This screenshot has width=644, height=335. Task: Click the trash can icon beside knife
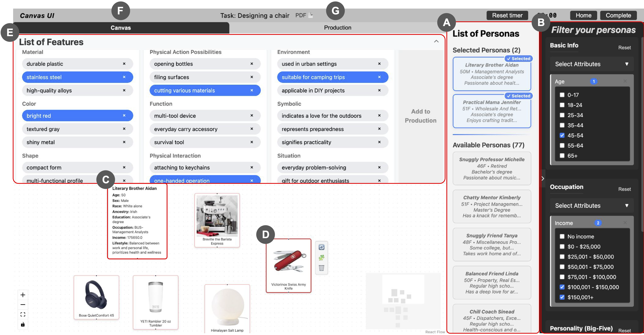coord(321,268)
